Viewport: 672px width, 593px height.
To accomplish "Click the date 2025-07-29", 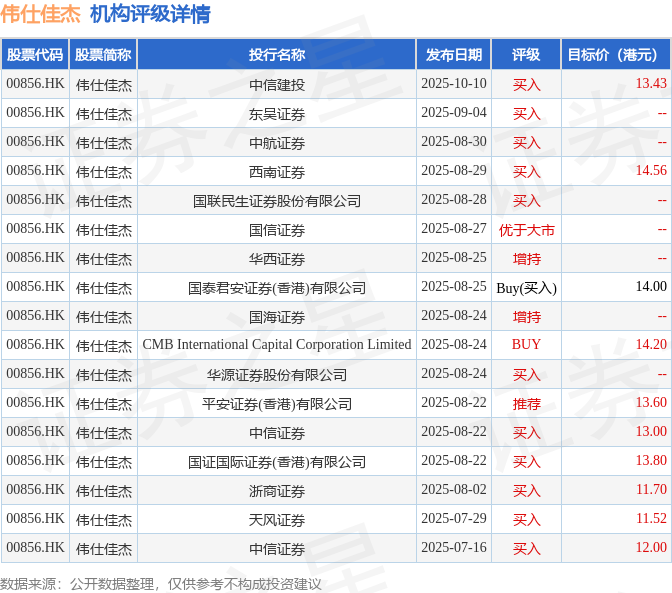I will pos(454,518).
